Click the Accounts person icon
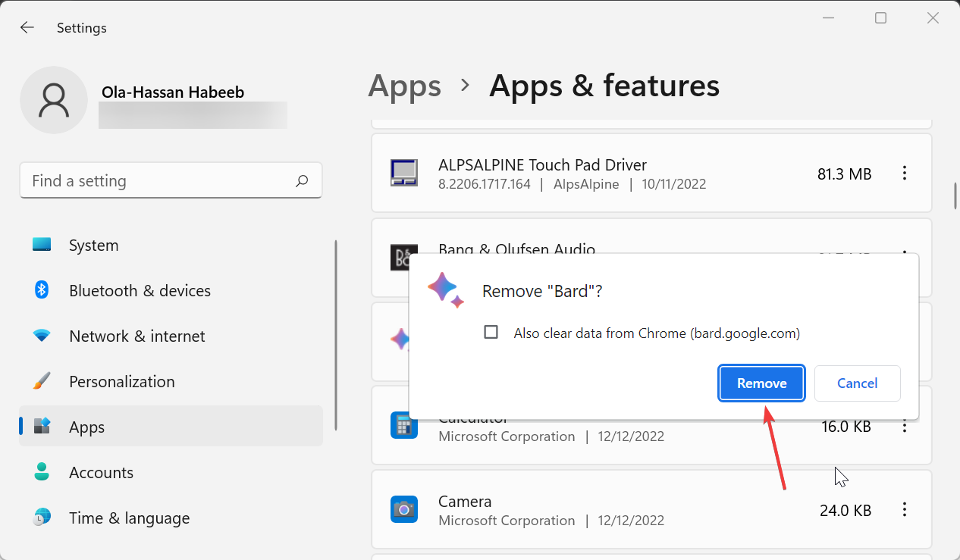 (x=42, y=471)
